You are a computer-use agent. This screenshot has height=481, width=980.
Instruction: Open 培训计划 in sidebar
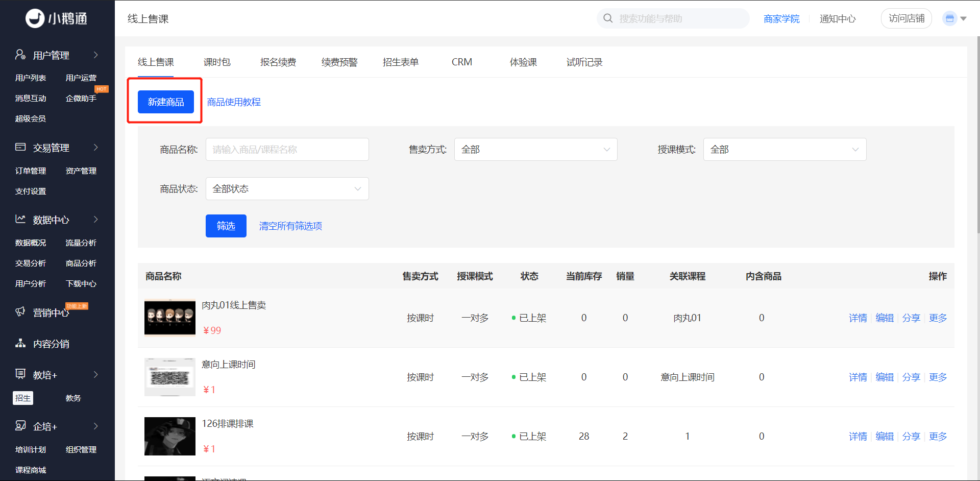coord(31,449)
